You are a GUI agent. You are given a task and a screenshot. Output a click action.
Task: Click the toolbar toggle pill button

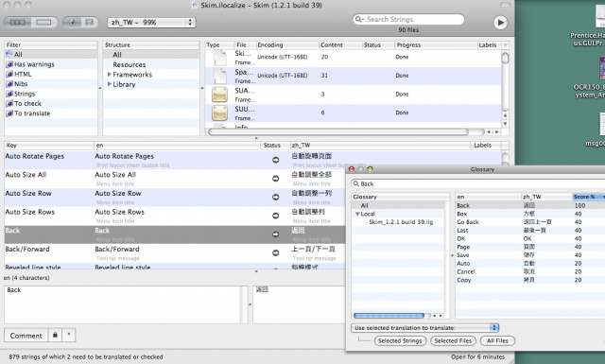tap(505, 5)
